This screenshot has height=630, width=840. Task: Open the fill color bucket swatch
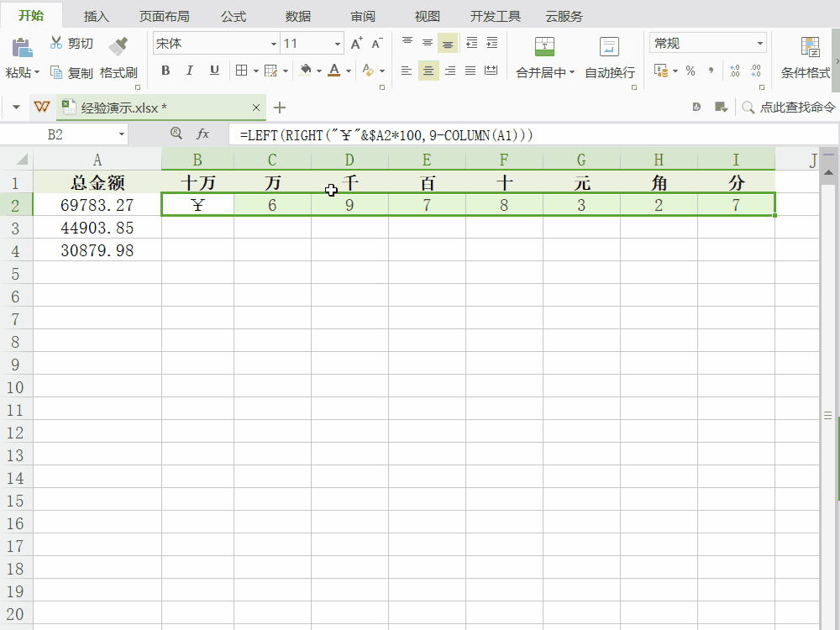tap(306, 71)
